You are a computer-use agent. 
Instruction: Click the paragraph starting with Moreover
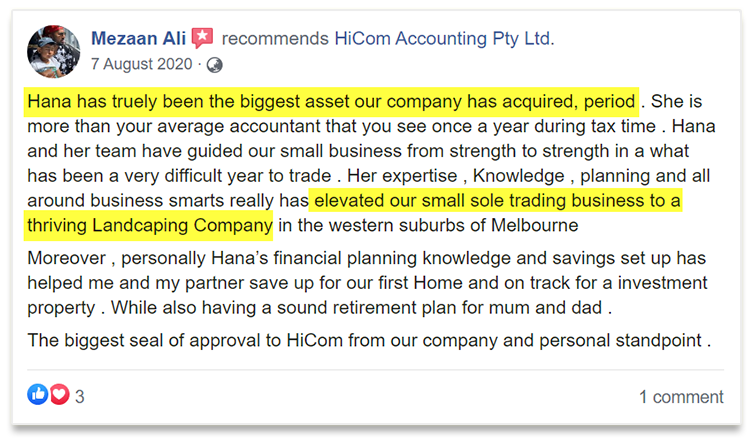point(367,283)
